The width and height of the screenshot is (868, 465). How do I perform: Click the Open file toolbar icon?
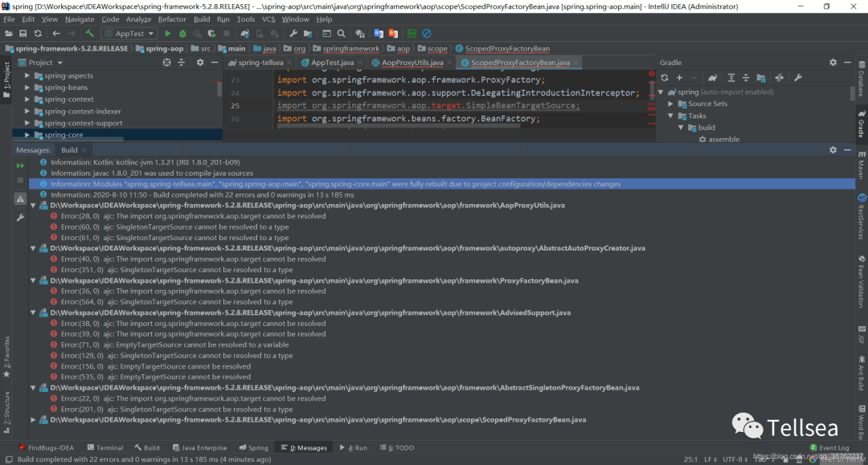pos(9,34)
